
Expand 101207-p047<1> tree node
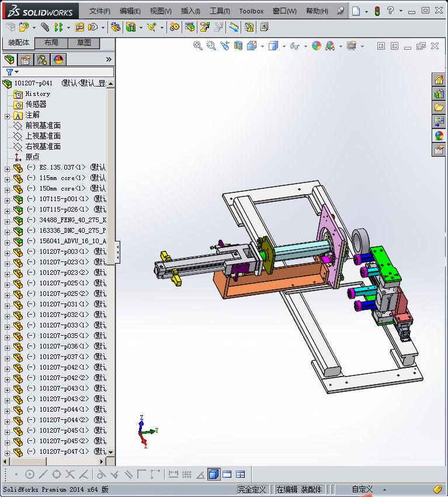click(7, 453)
